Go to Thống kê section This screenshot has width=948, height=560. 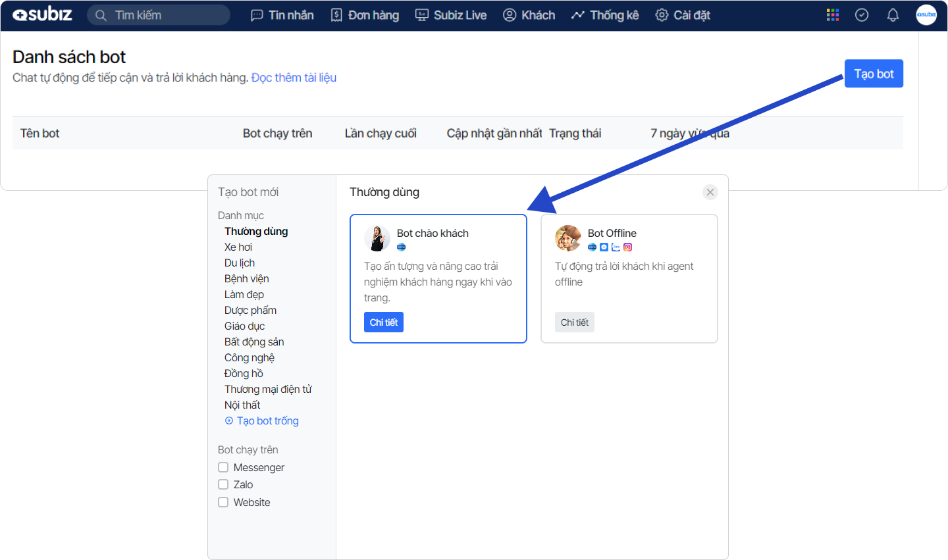pos(605,15)
